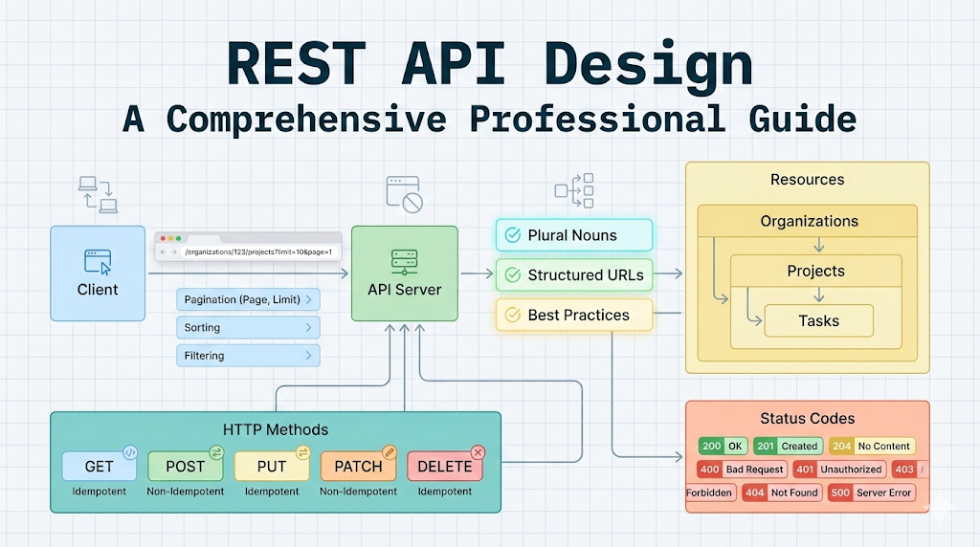Select the Organizations resource header

[x=809, y=221]
